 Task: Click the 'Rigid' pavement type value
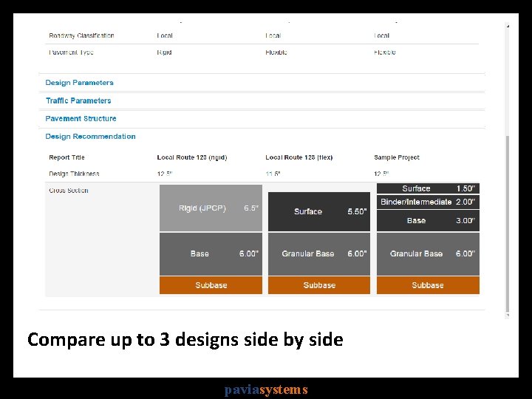coord(164,52)
